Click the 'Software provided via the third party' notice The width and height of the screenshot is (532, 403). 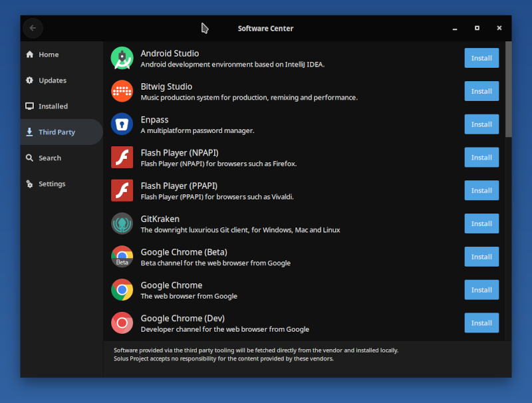point(256,350)
